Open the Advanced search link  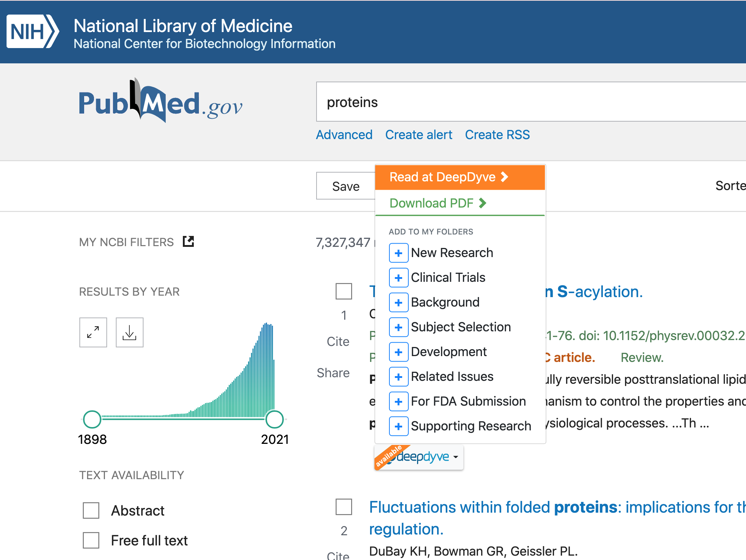click(x=344, y=135)
